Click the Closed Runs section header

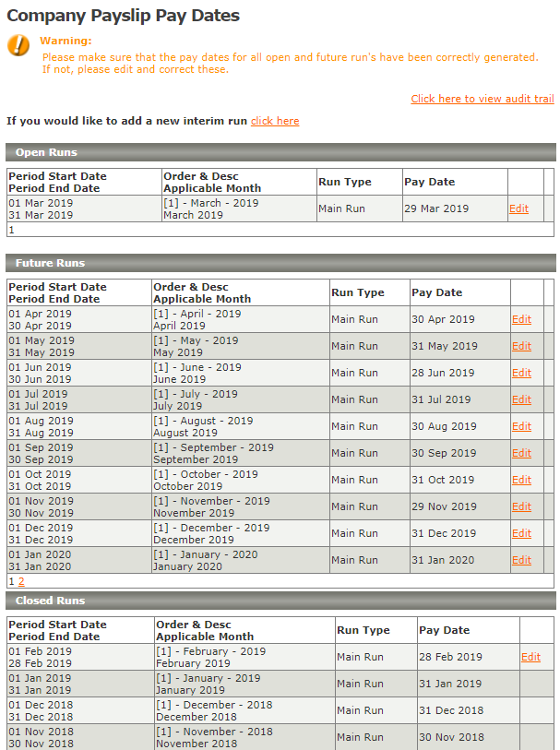click(280, 601)
